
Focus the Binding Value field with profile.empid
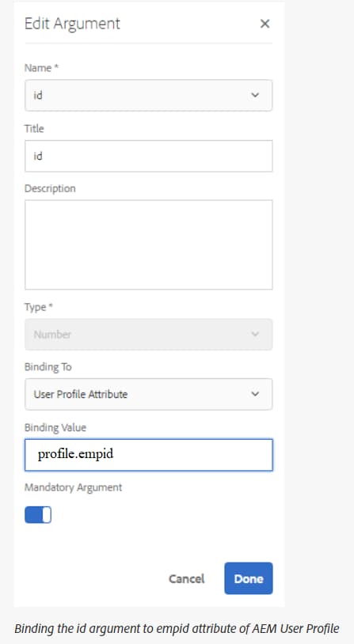tap(148, 455)
